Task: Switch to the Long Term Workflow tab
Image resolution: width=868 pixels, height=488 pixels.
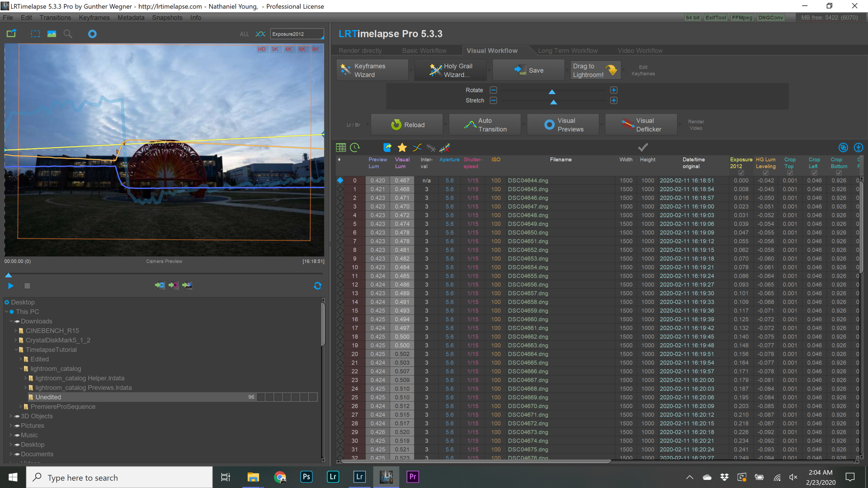Action: coord(568,51)
